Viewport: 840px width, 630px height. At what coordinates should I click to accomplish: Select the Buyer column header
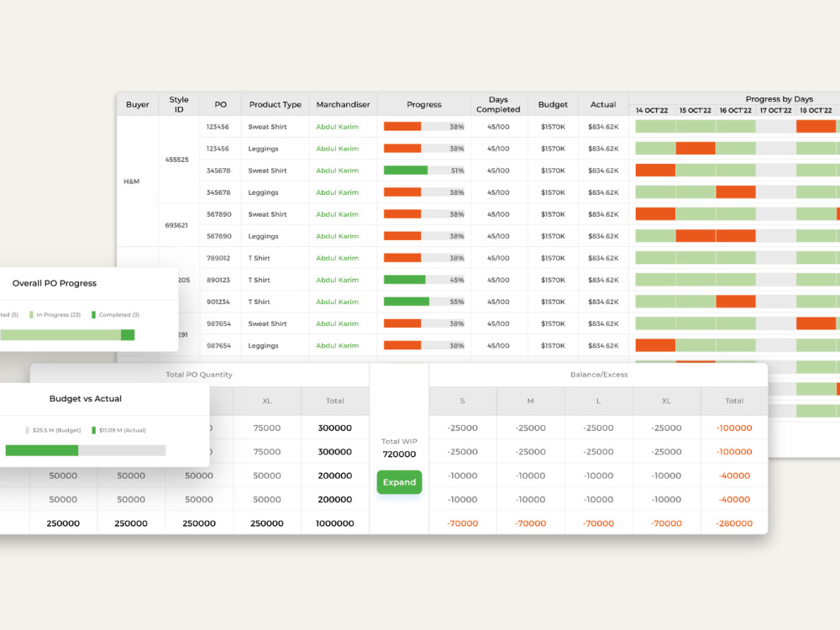(138, 104)
